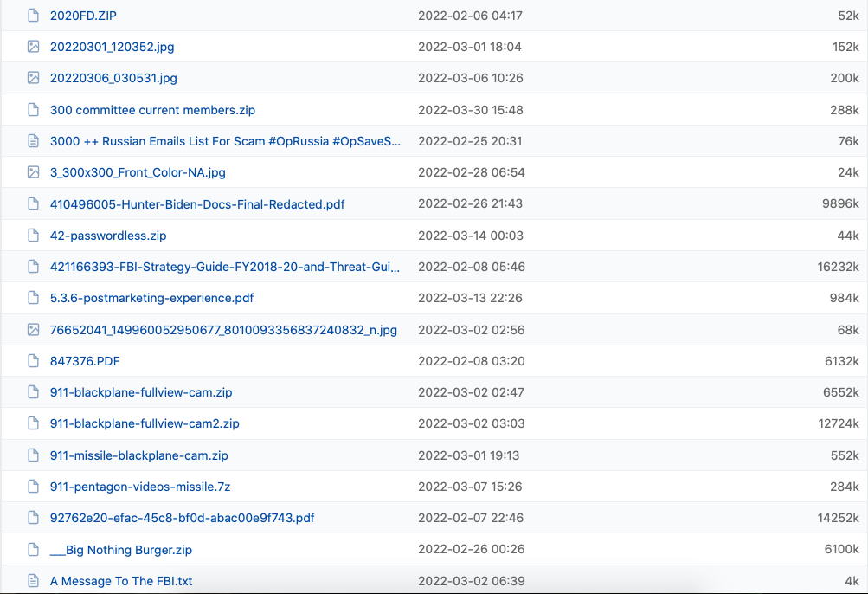
Task: Open 911-missile-blackplane-cam.zip link
Action: coord(139,455)
